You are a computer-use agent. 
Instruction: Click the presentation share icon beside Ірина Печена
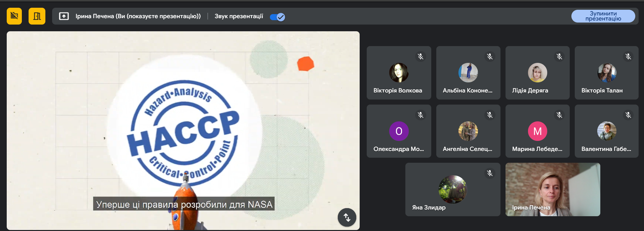point(64,16)
